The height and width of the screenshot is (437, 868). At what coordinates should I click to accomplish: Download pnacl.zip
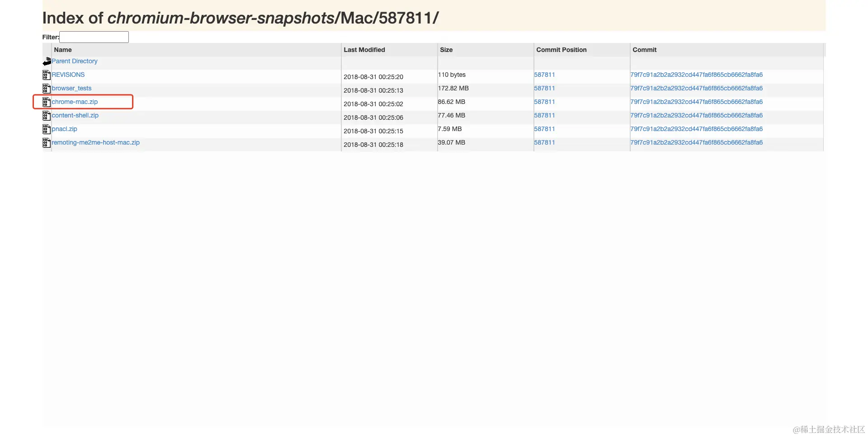[x=64, y=129]
